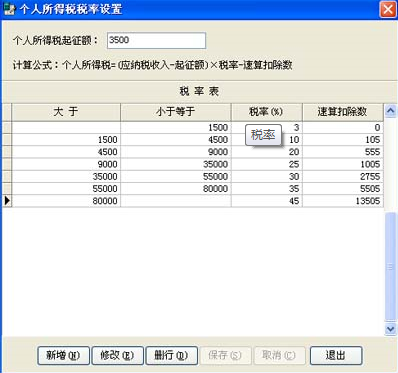The width and height of the screenshot is (398, 373).
Task: Select cell 1500 in 小于等于 column first row
Action: (176, 128)
